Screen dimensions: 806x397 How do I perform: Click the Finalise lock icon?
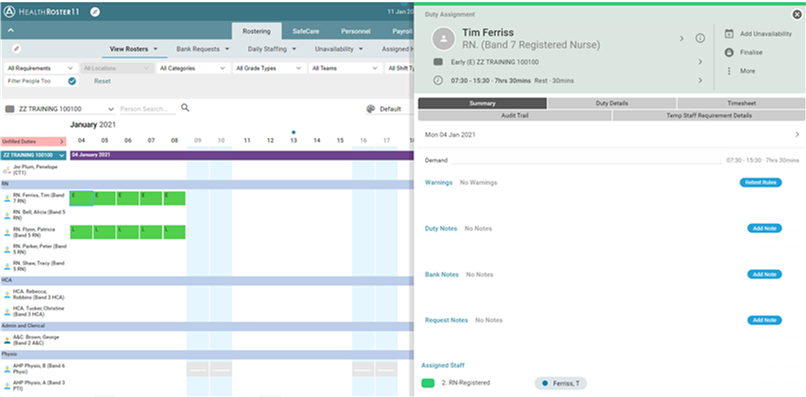(x=729, y=52)
